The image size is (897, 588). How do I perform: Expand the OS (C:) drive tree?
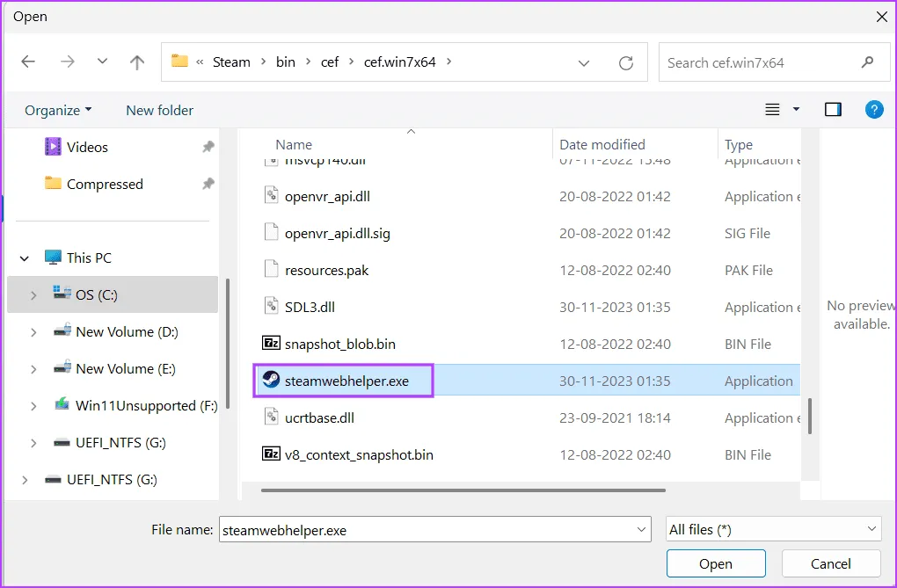[x=33, y=295]
